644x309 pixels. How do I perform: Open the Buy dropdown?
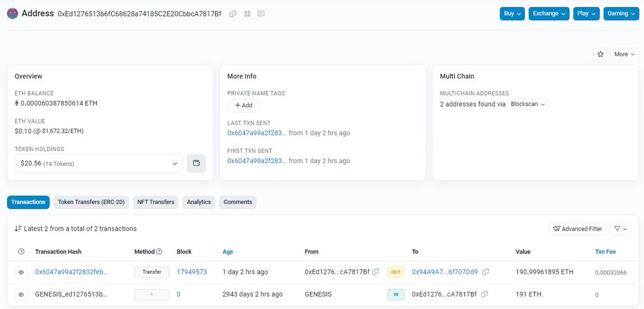tap(512, 13)
